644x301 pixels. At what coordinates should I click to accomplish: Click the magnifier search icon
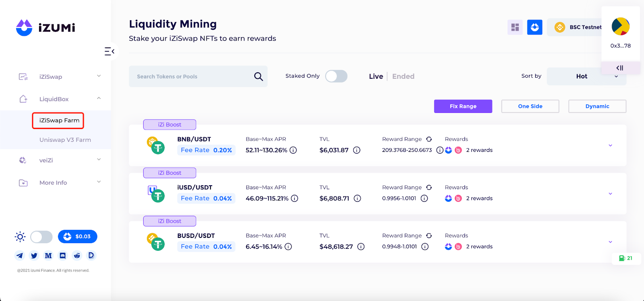point(258,76)
